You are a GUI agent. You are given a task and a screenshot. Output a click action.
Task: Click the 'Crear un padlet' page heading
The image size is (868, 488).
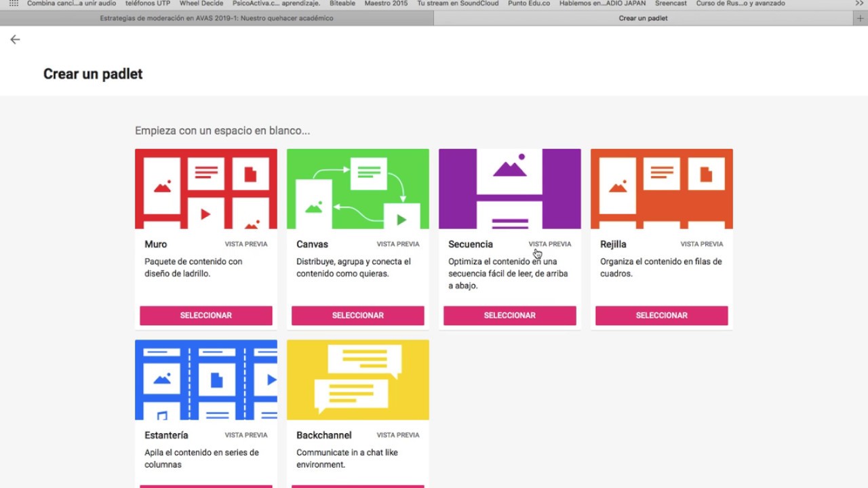93,74
